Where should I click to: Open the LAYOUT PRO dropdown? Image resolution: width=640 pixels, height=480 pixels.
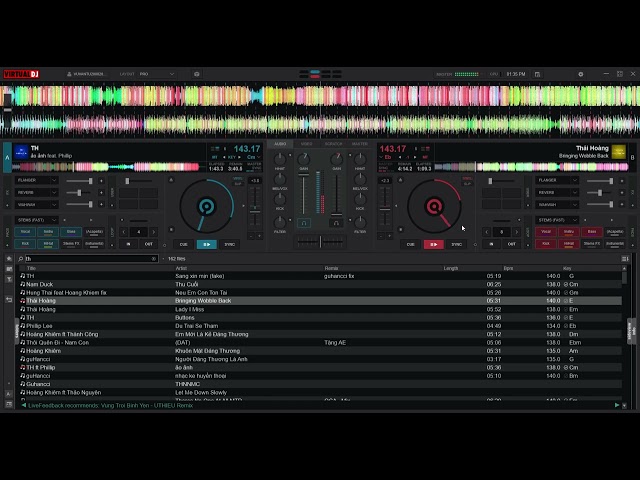[157, 74]
